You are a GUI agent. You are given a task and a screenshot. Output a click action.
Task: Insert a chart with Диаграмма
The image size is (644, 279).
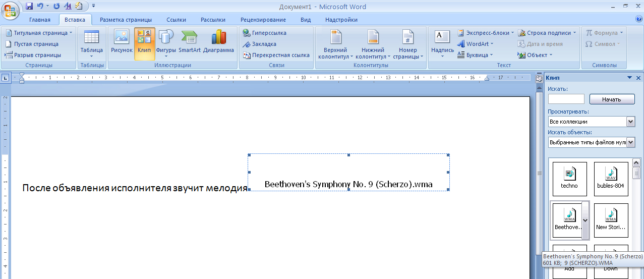coord(218,42)
